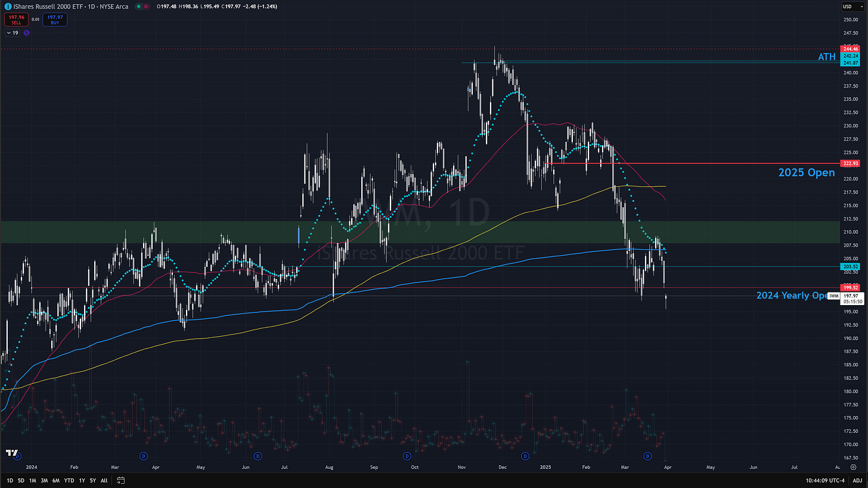868x488 pixels.
Task: Click the 180.00 price axis label
Action: (x=851, y=391)
